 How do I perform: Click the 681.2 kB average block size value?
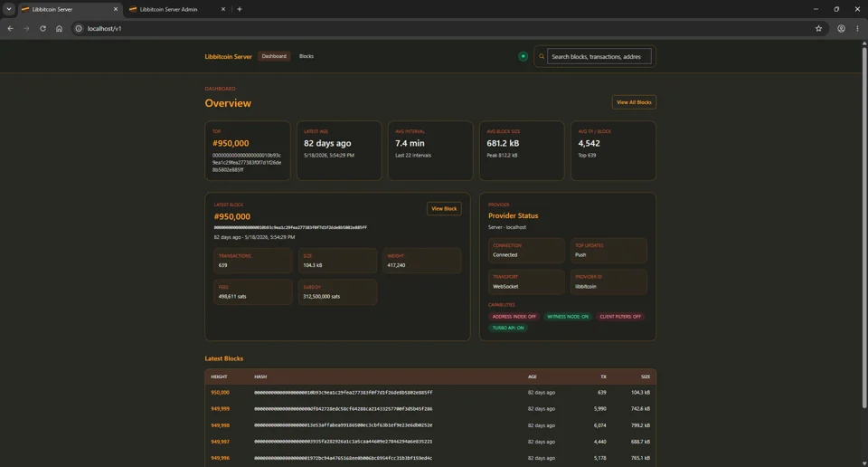click(x=503, y=143)
